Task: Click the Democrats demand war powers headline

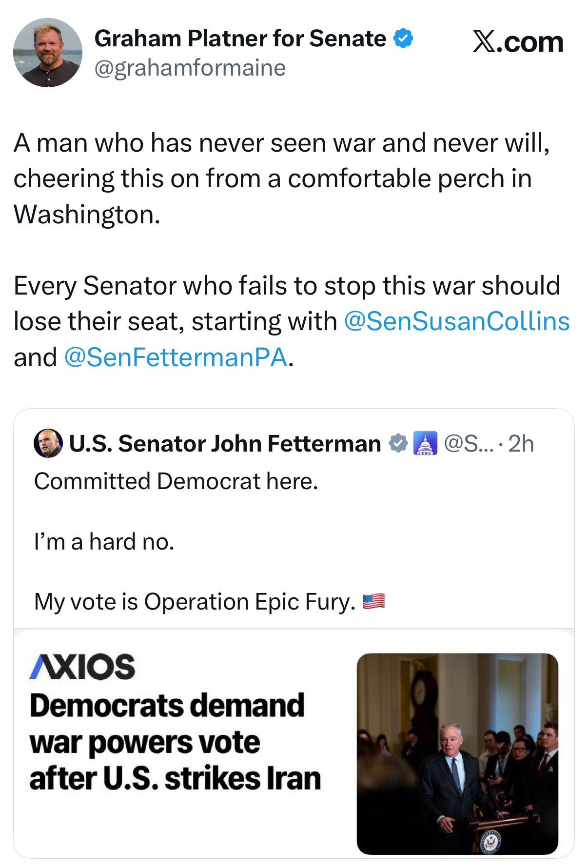Action: (x=175, y=741)
